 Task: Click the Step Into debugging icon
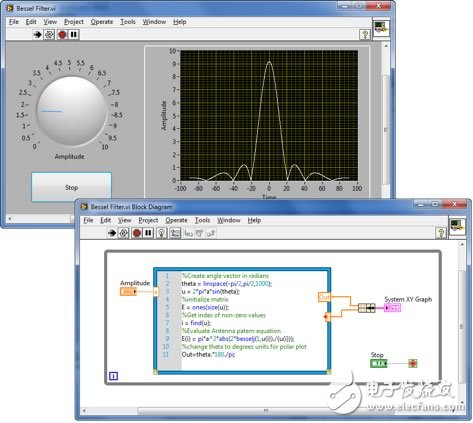(x=189, y=233)
